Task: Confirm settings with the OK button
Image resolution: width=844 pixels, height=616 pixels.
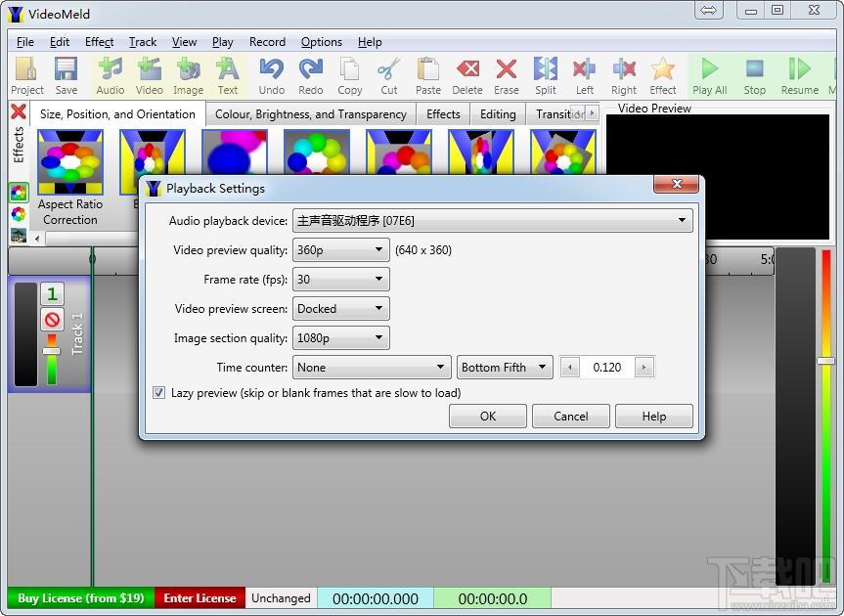Action: [488, 416]
